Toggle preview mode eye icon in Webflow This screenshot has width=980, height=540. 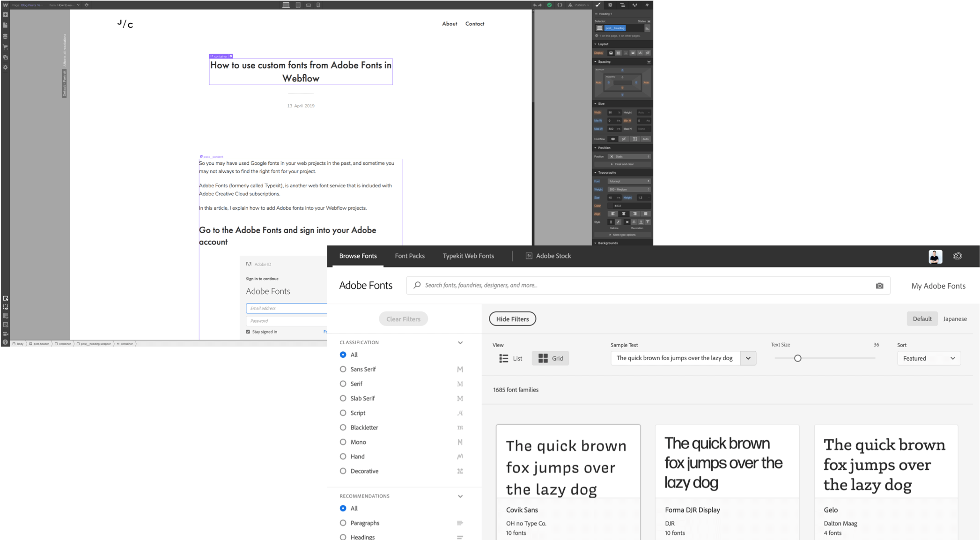(86, 5)
